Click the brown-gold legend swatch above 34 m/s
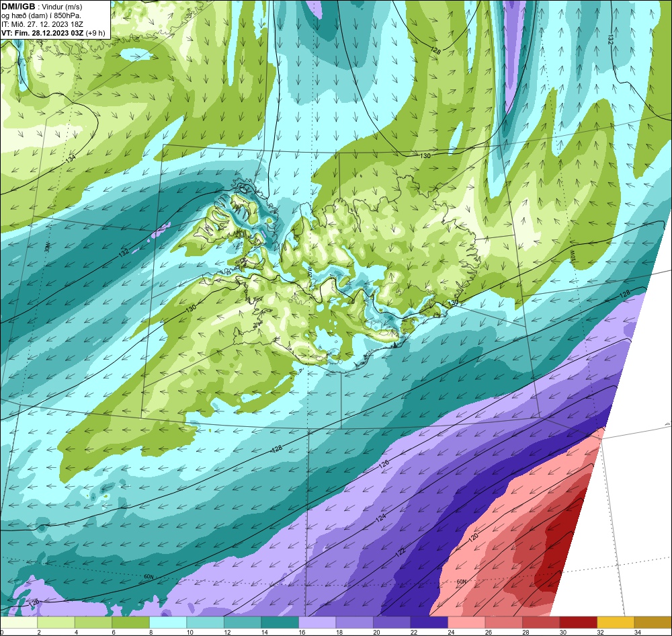672x636 pixels. (x=653, y=622)
